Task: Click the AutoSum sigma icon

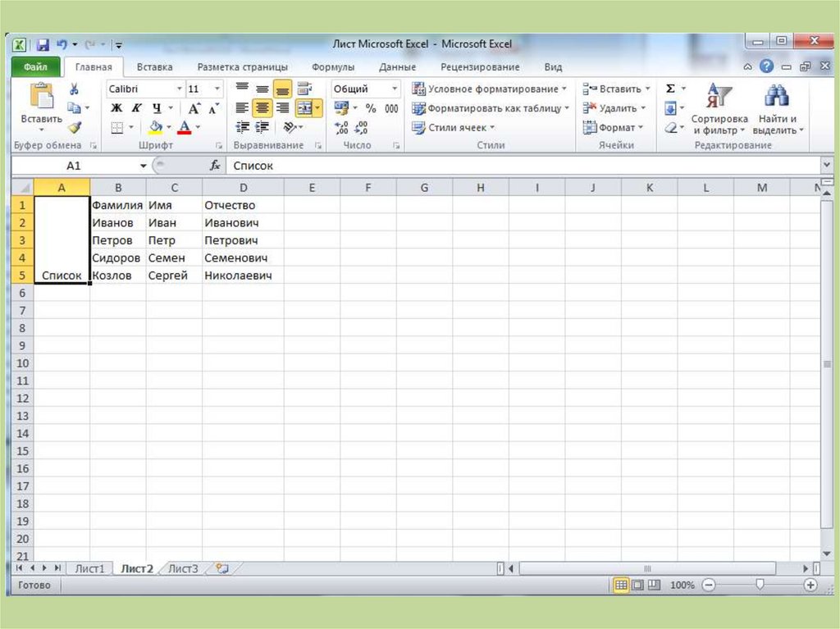Action: [670, 89]
